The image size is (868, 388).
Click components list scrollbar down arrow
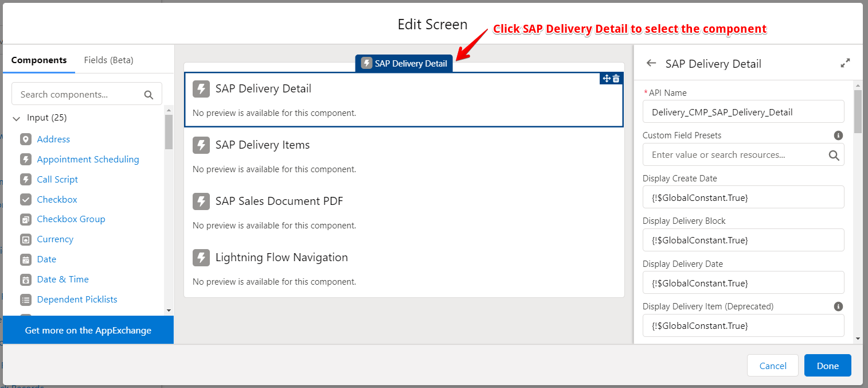click(169, 311)
